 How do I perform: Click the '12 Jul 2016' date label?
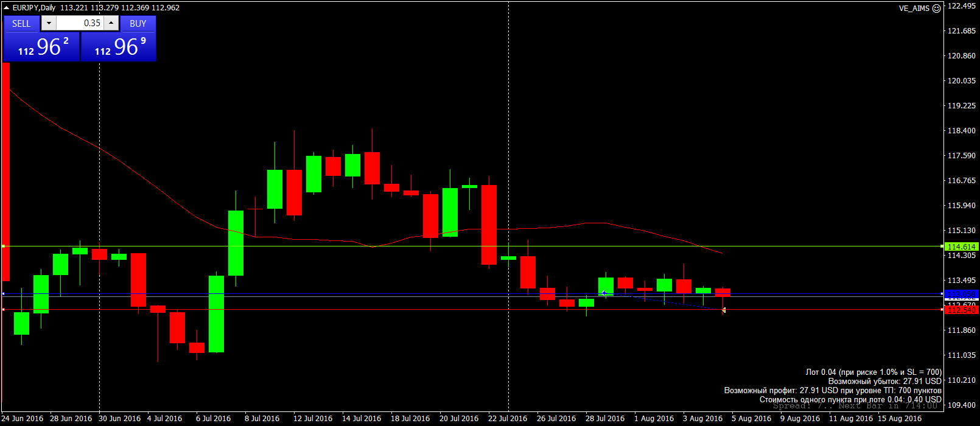click(x=313, y=418)
